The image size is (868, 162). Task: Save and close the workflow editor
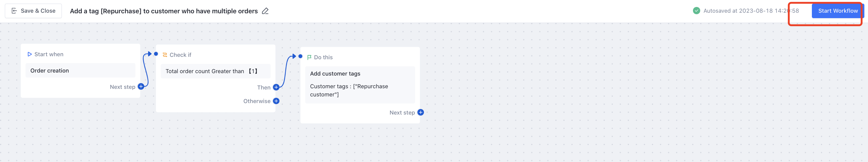pos(34,11)
